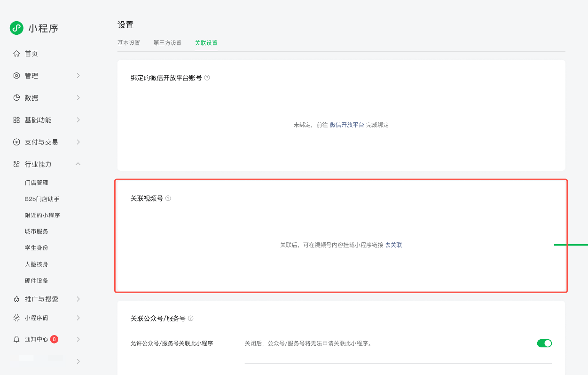Click the 关闭后，公众号/服务号将无法申请关联此小程序 description
Viewport: 588px width, 375px height.
tap(308, 343)
